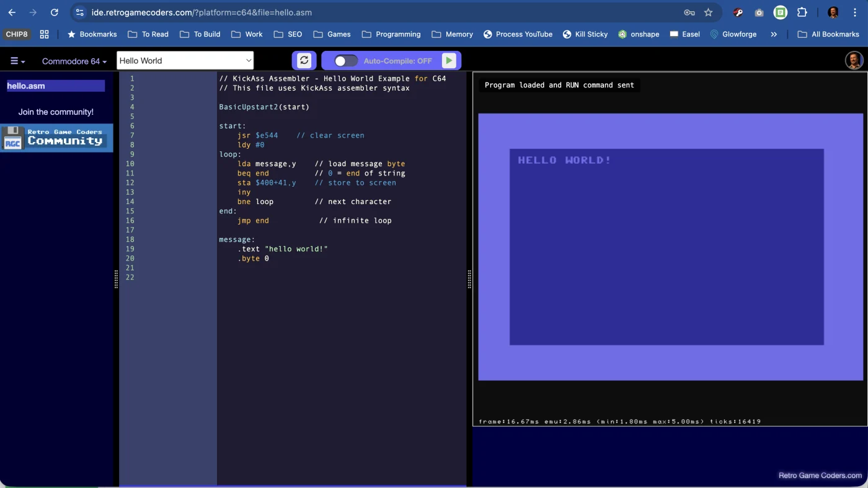This screenshot has height=488, width=868.
Task: Open the To Read bookmarks folder
Action: click(x=148, y=34)
